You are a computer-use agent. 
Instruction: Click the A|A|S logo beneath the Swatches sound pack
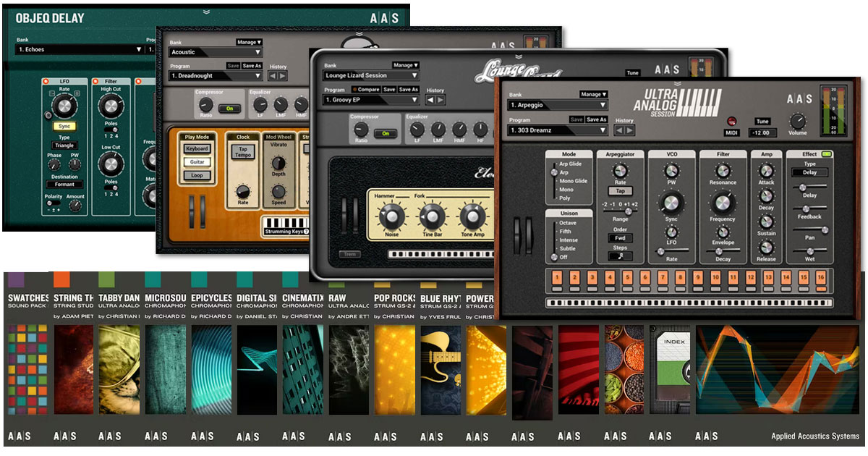coord(20,436)
